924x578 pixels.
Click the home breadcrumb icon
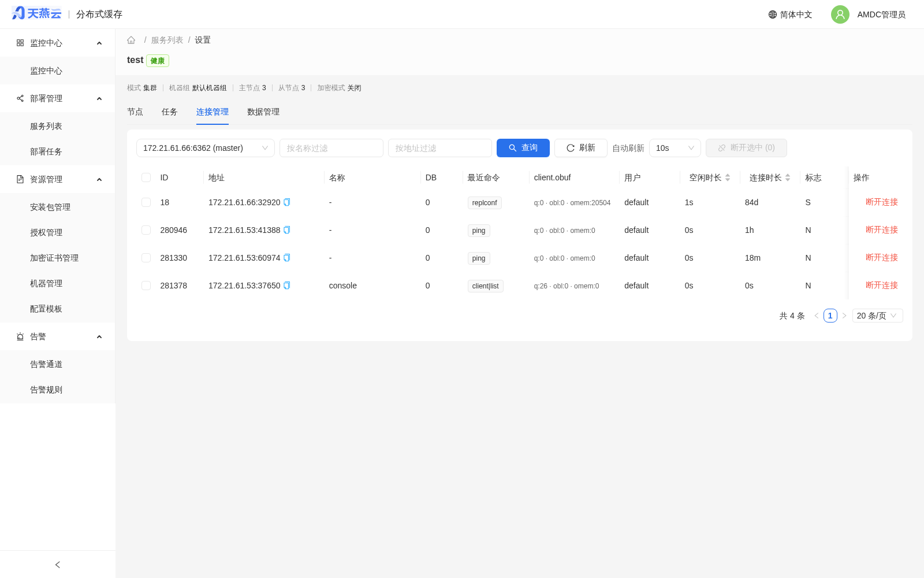click(131, 40)
